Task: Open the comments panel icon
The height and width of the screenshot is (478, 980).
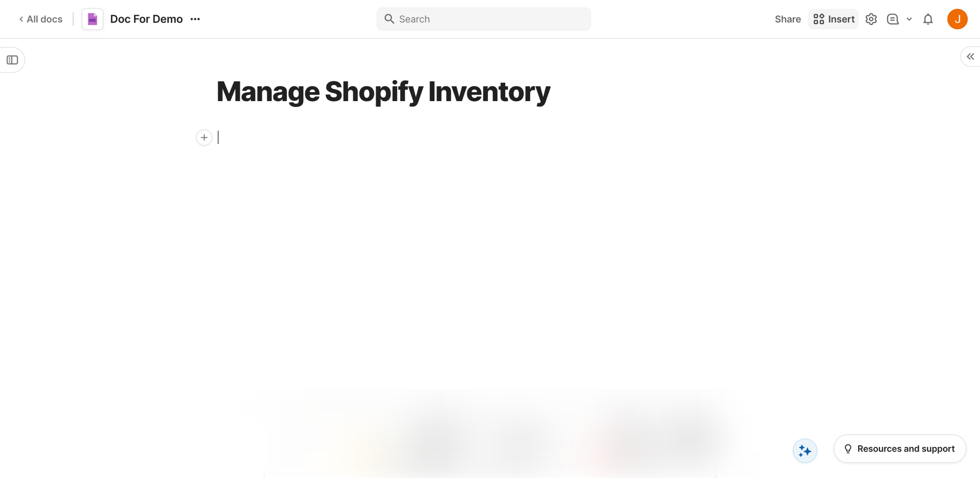Action: pyautogui.click(x=892, y=19)
